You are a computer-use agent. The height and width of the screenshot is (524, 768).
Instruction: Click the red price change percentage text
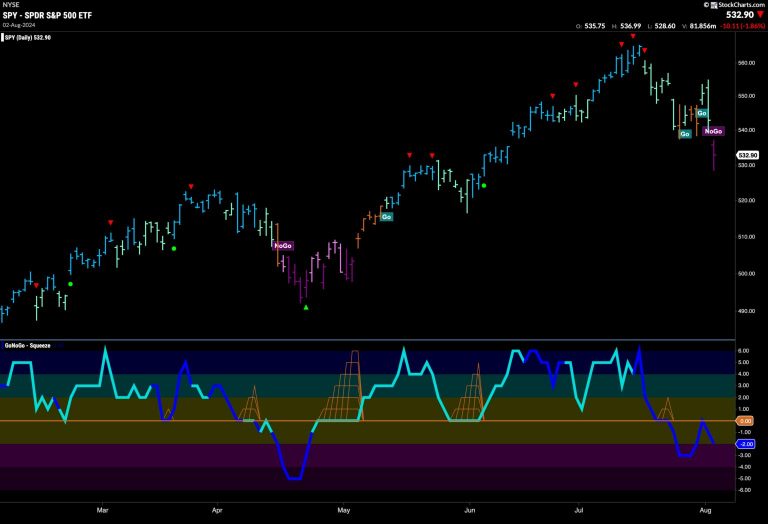(x=743, y=26)
